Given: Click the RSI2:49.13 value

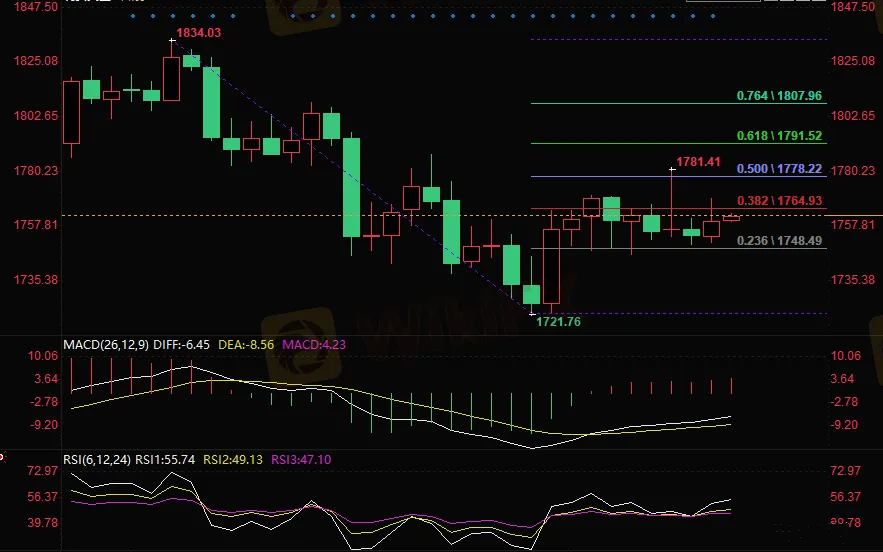Looking at the screenshot, I should pos(233,460).
